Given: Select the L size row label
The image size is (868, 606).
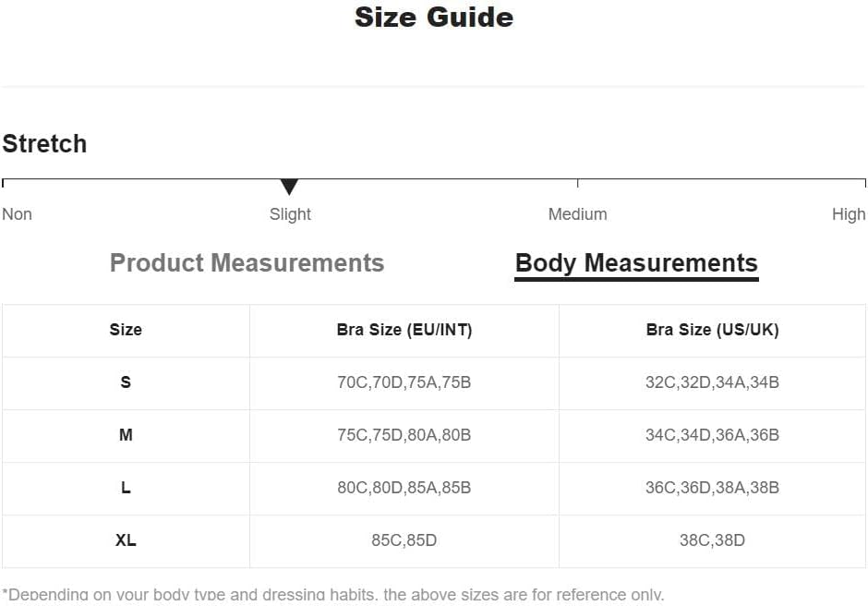Looking at the screenshot, I should (126, 488).
